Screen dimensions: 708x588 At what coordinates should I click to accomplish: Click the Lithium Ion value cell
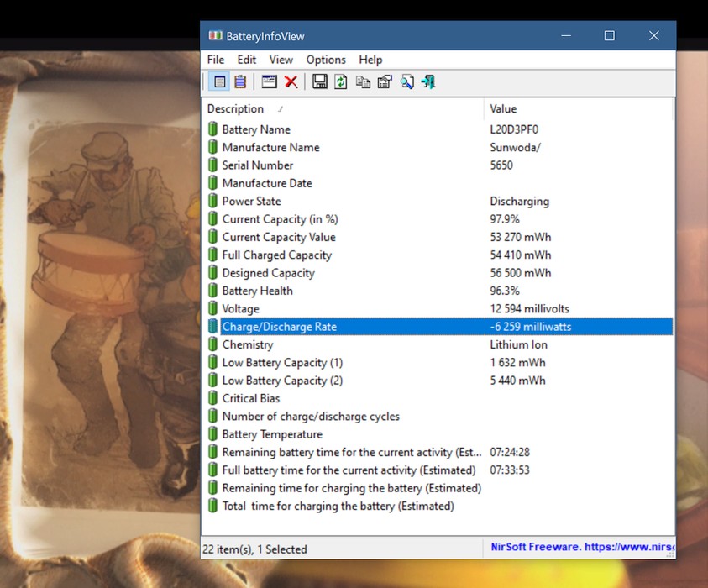point(519,344)
